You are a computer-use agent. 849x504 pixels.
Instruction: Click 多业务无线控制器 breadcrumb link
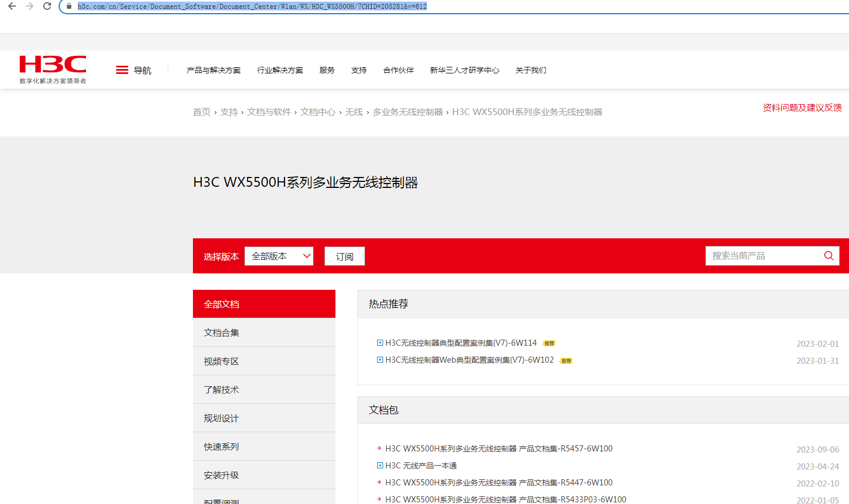tap(408, 112)
